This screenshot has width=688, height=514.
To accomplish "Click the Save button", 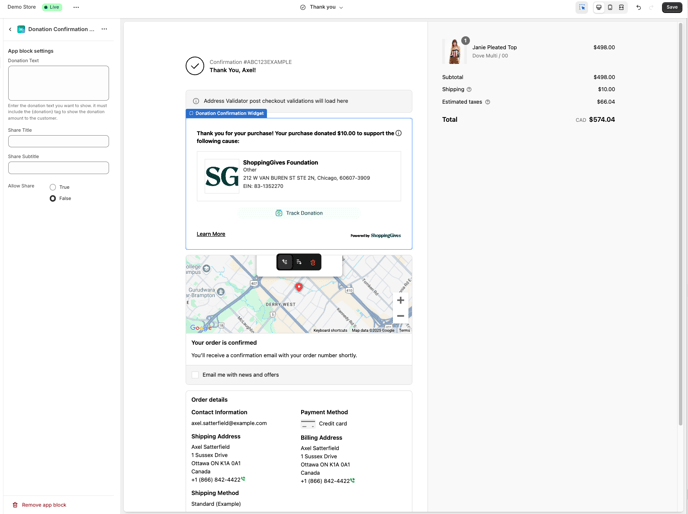I will (x=671, y=7).
